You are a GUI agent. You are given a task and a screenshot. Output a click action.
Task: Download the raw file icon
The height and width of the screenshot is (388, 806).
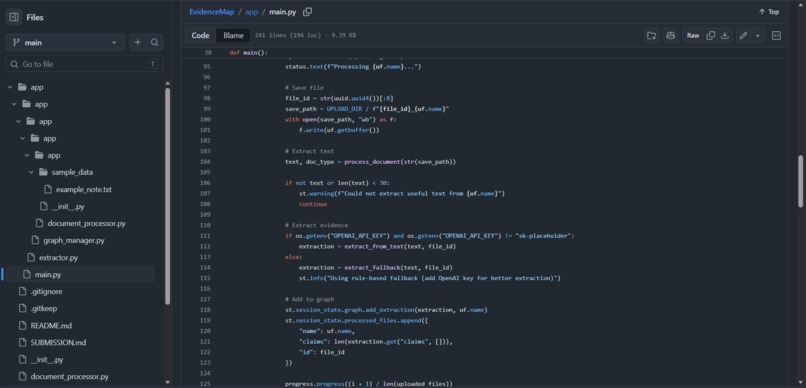725,35
